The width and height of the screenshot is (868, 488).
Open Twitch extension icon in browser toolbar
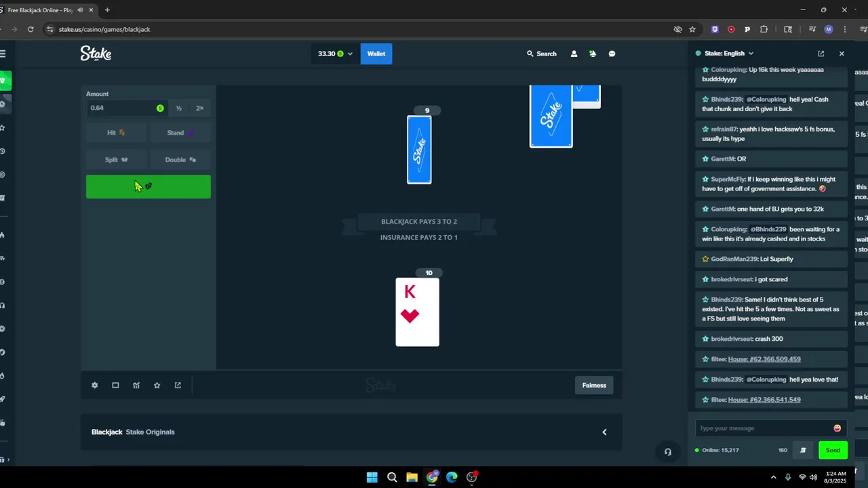[x=715, y=29]
